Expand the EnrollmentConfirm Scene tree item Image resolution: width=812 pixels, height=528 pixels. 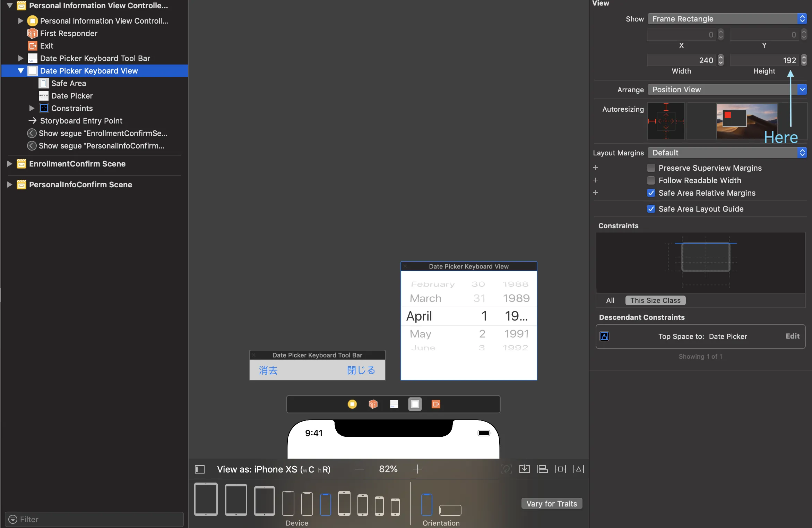[x=10, y=164]
